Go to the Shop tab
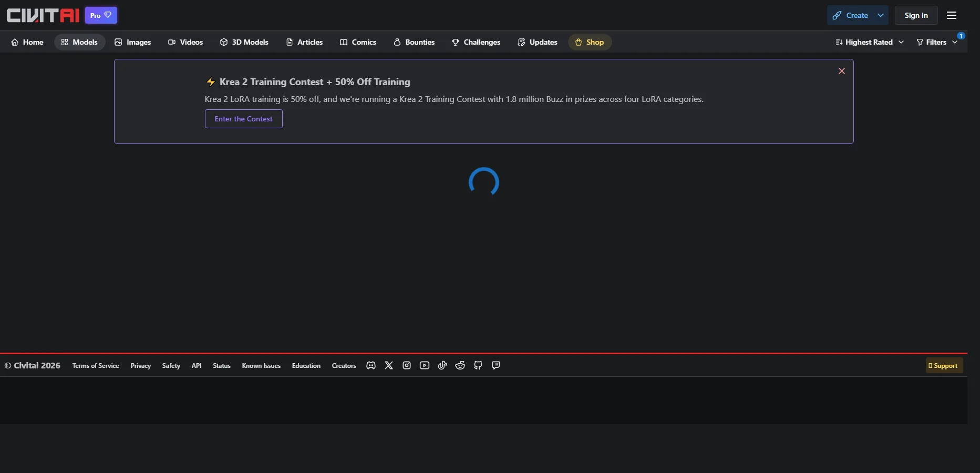This screenshot has width=980, height=473. pyautogui.click(x=590, y=42)
